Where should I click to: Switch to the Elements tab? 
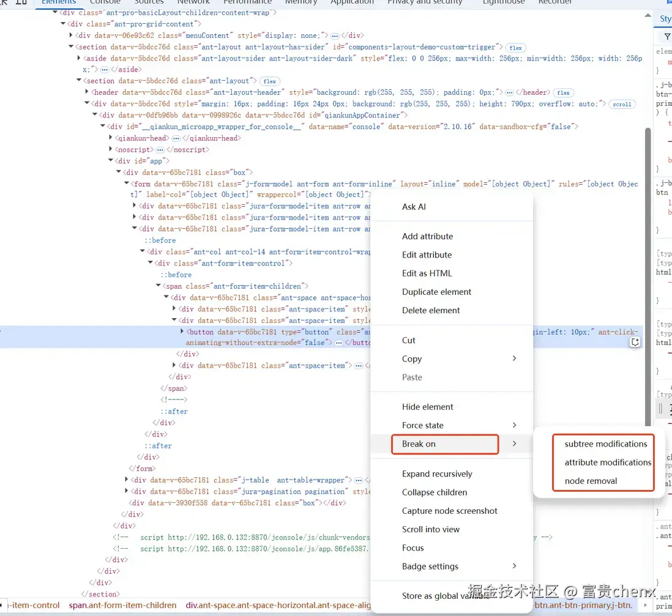[58, 2]
